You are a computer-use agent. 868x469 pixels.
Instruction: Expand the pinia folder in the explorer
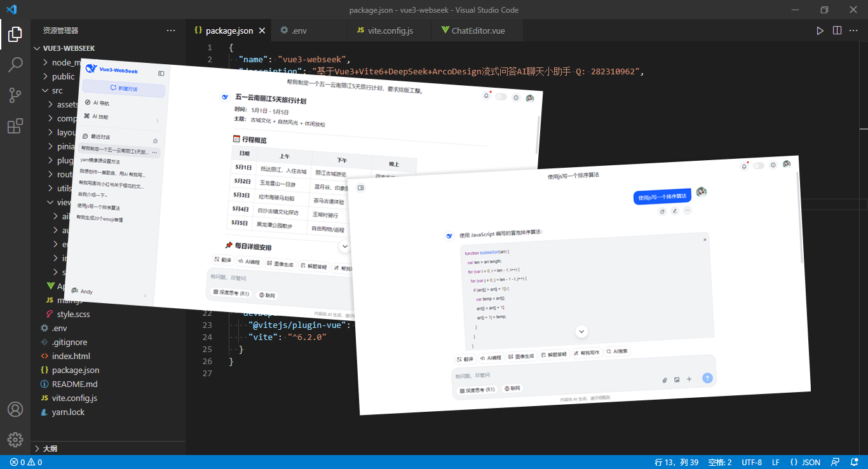click(x=60, y=146)
